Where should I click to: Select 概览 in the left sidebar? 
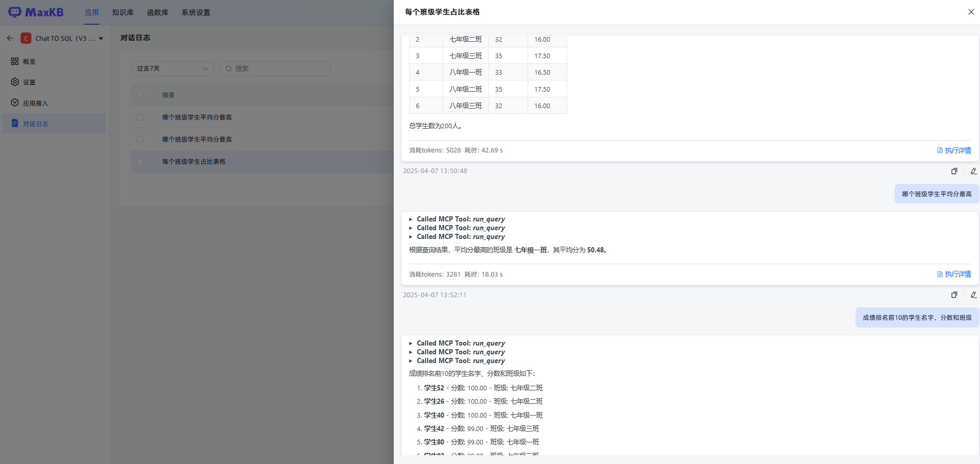coord(54,61)
